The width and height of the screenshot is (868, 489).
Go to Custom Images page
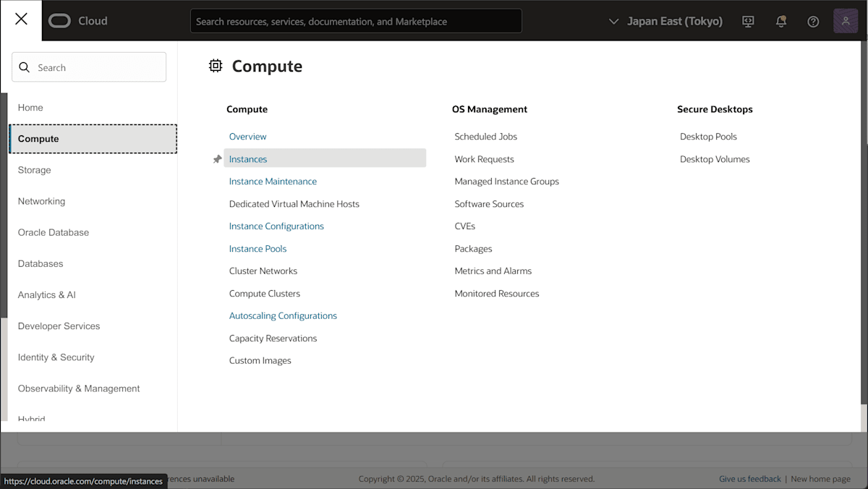260,361
